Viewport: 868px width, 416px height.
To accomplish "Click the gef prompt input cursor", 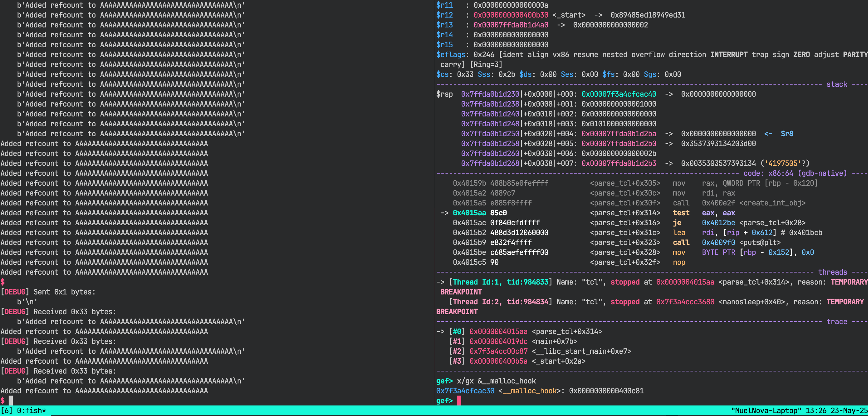I will [459, 400].
